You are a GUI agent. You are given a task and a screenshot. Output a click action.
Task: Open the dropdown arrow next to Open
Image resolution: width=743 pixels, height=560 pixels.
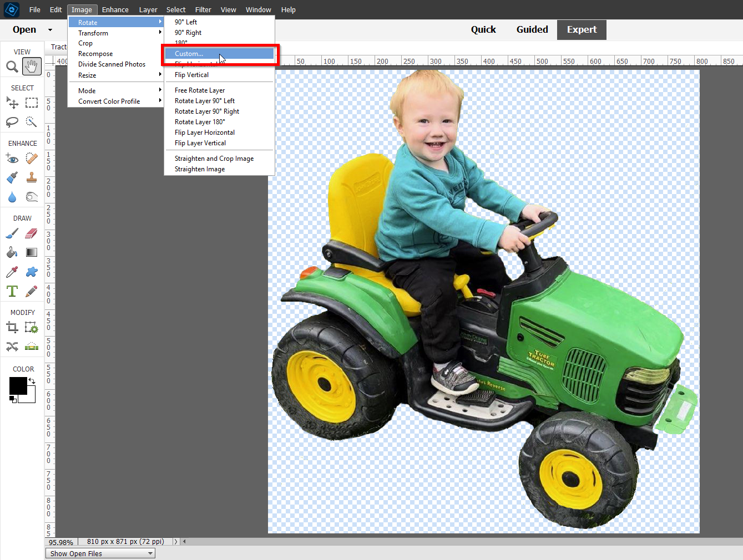click(49, 29)
